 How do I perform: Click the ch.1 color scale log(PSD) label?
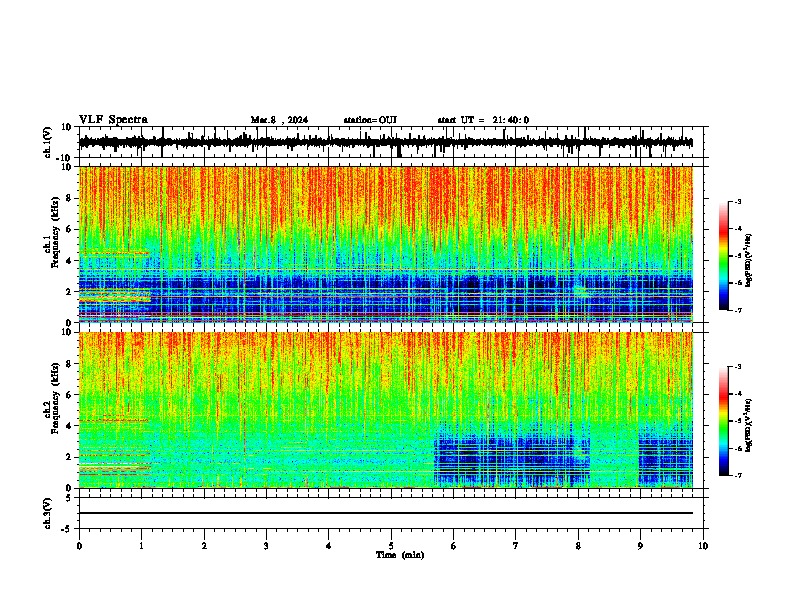click(748, 261)
